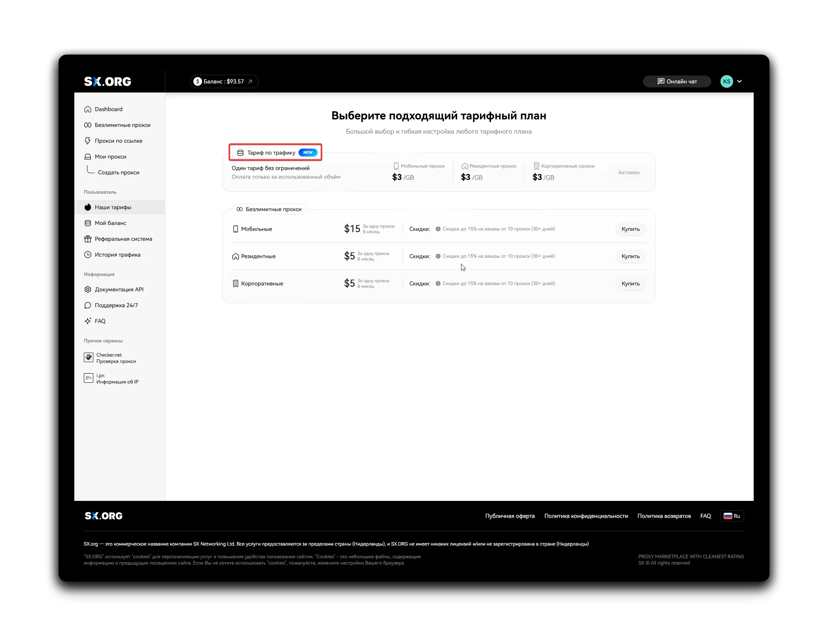
Task: Expand the user account dropdown chevron
Action: 739,81
